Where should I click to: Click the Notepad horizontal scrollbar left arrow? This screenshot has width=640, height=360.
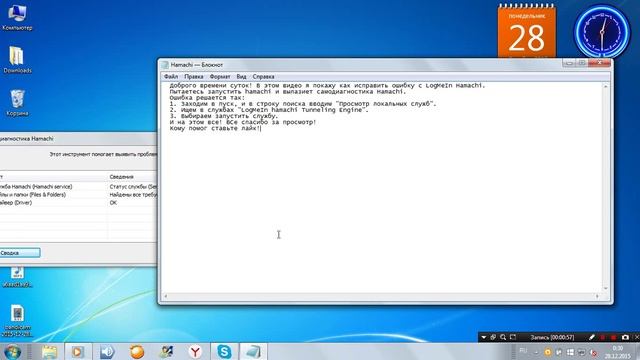pos(165,296)
